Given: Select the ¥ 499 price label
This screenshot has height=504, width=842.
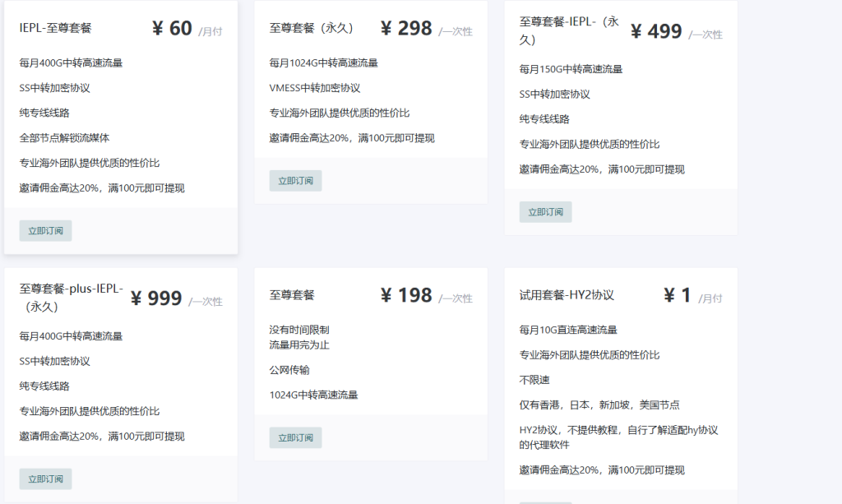Looking at the screenshot, I should pyautogui.click(x=656, y=31).
